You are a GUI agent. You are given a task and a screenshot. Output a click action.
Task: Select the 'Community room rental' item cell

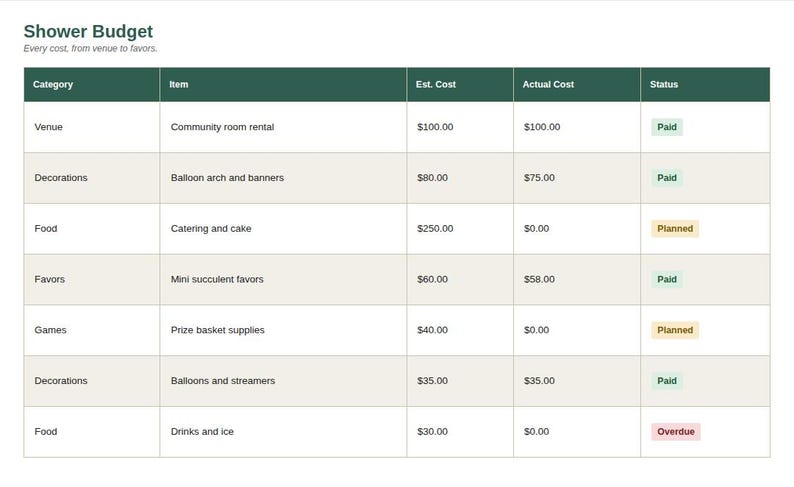pos(283,127)
